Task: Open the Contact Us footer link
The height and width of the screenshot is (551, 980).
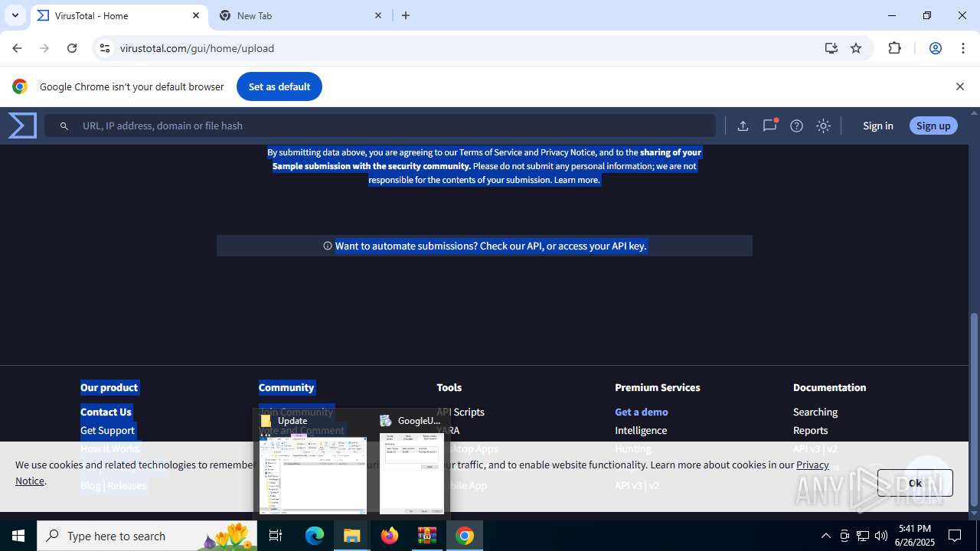Action: coord(106,412)
